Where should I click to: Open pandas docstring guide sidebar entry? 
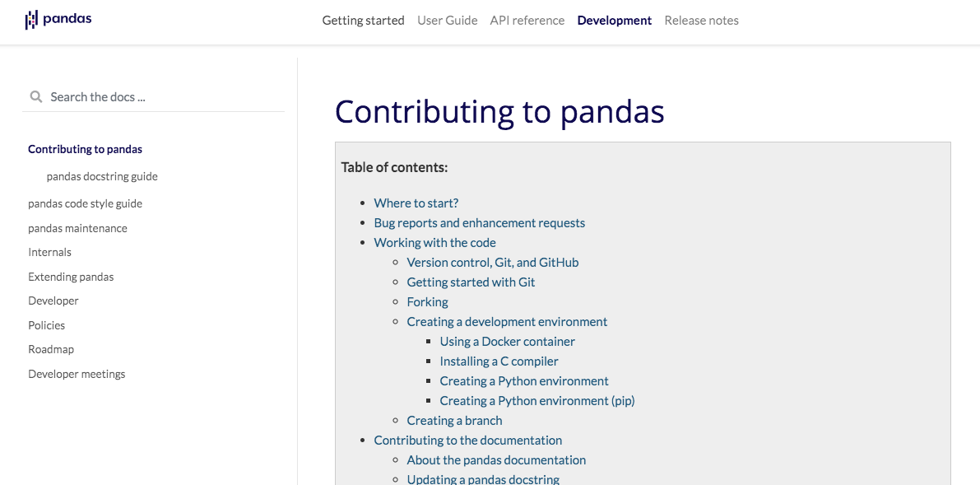pyautogui.click(x=102, y=176)
